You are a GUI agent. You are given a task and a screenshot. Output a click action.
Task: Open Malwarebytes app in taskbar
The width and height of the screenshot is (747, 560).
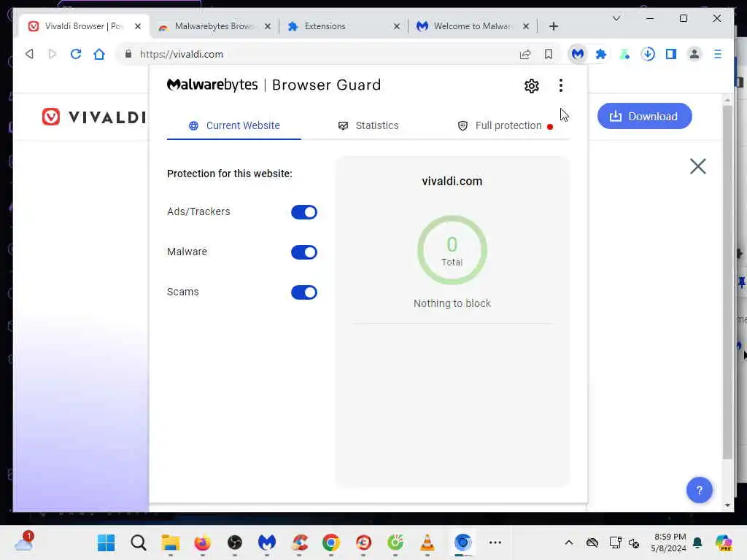click(x=267, y=542)
